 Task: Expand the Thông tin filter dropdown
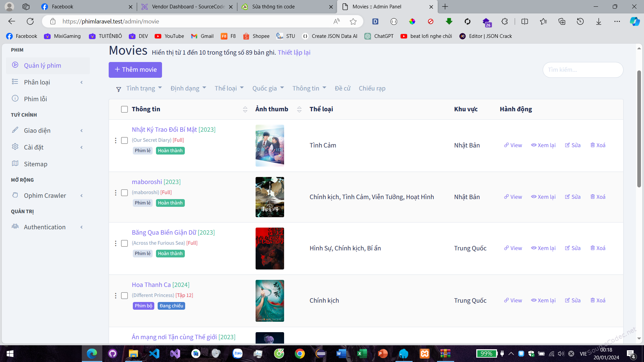(x=309, y=88)
